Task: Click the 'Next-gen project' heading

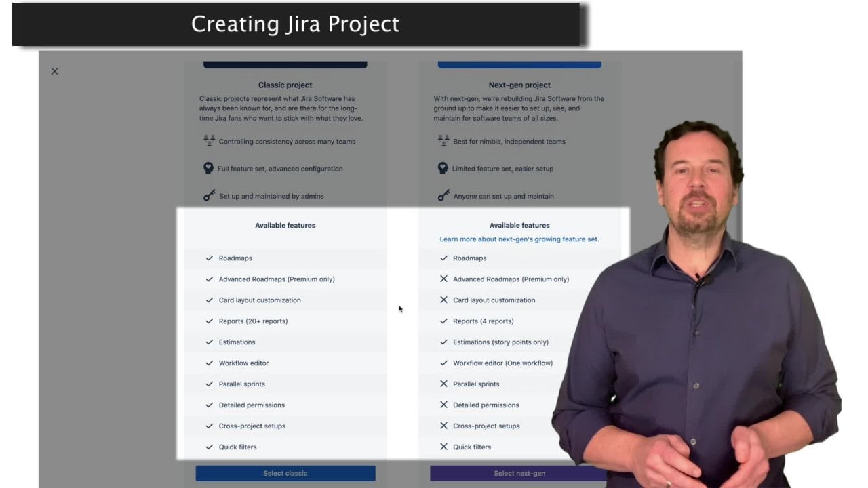Action: 519,85
